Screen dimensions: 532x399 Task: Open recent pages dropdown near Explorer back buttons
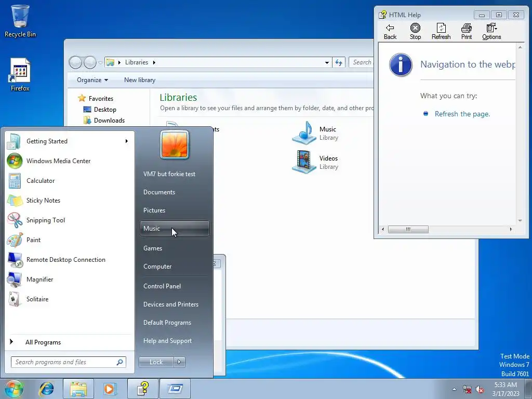(x=100, y=62)
